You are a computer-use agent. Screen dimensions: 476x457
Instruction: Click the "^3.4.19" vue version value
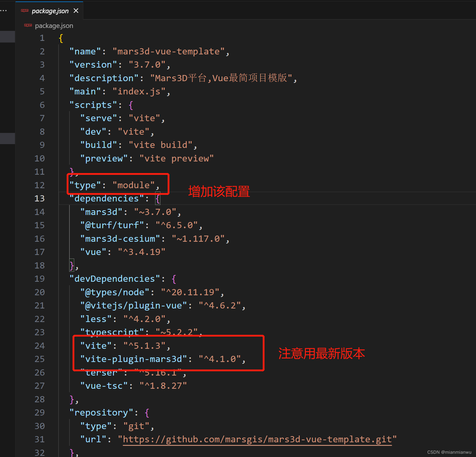tap(142, 252)
